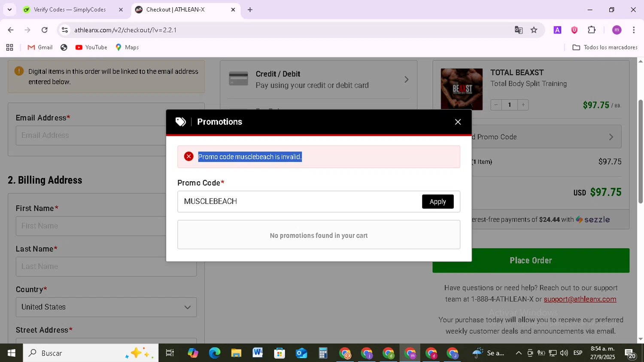Open the apps grid shortcut
Image resolution: width=644 pixels, height=362 pixels.
pyautogui.click(x=9, y=47)
